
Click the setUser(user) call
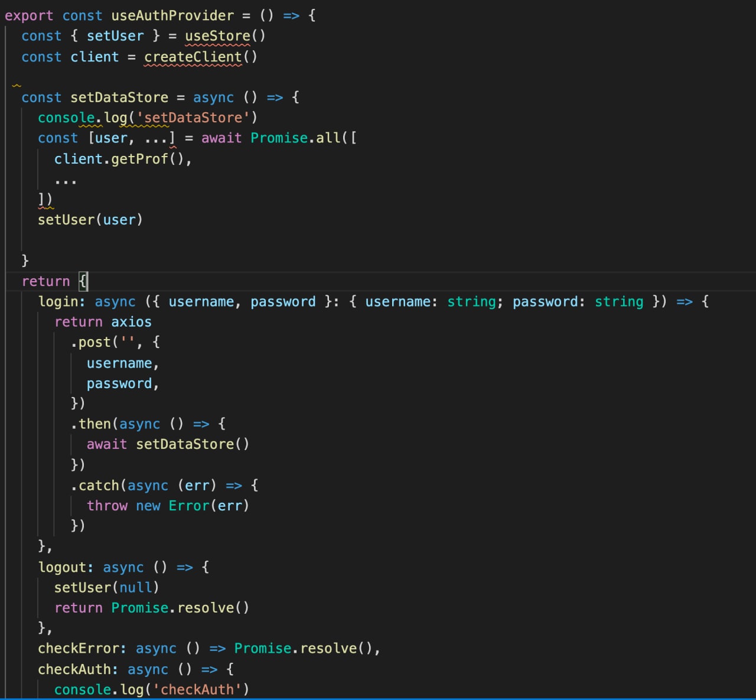(90, 220)
